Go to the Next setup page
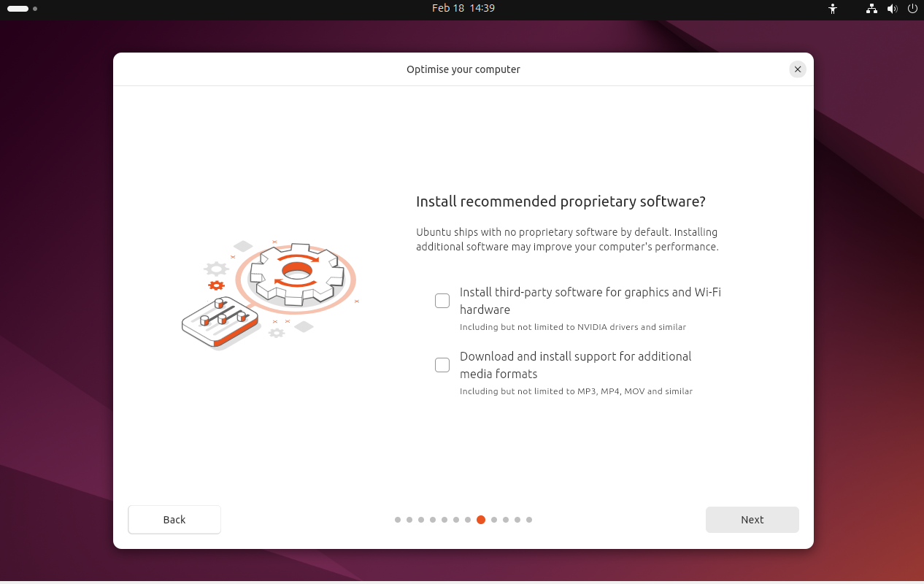This screenshot has height=584, width=924. click(752, 520)
